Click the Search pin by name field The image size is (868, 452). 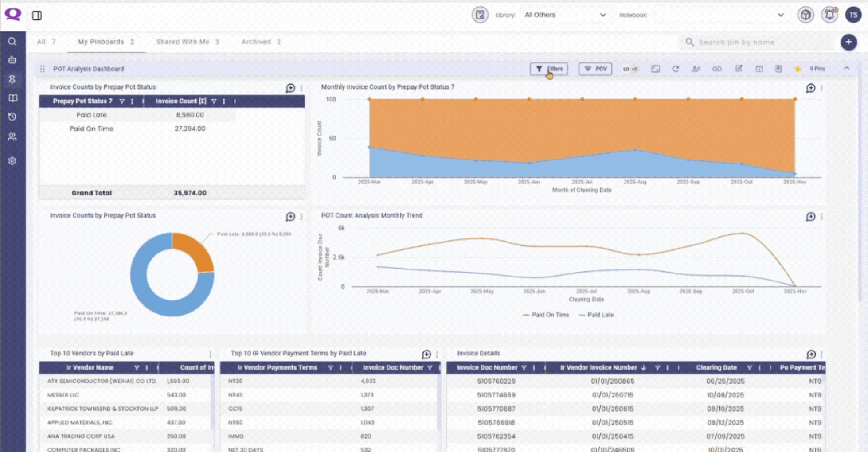(758, 42)
